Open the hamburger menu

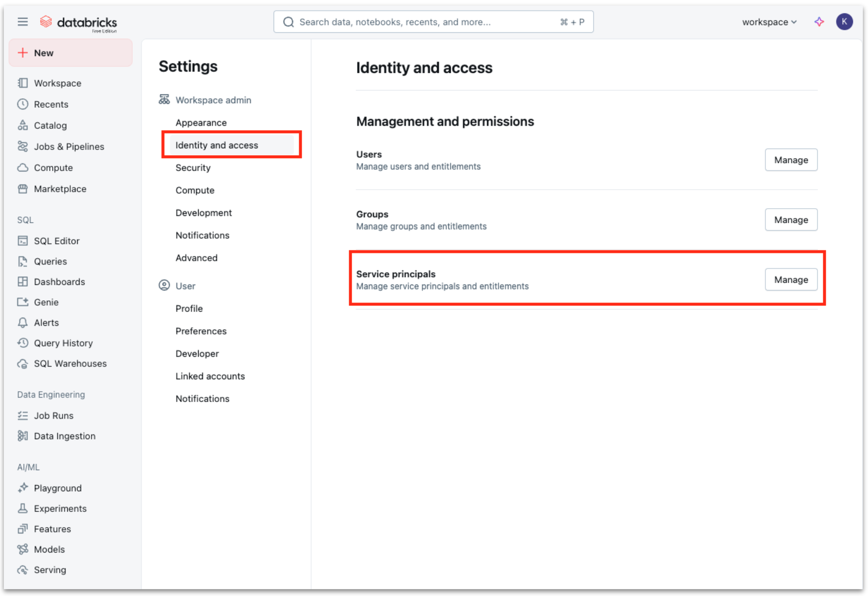[22, 22]
